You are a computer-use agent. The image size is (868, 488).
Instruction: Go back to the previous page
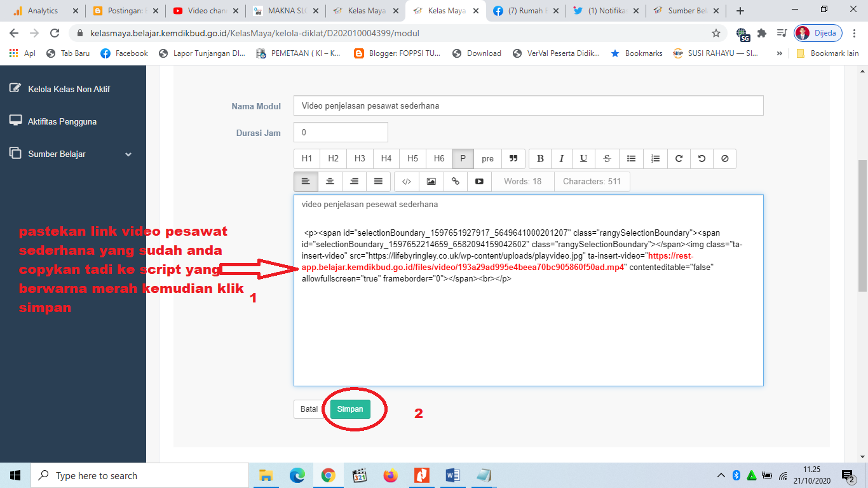tap(14, 33)
